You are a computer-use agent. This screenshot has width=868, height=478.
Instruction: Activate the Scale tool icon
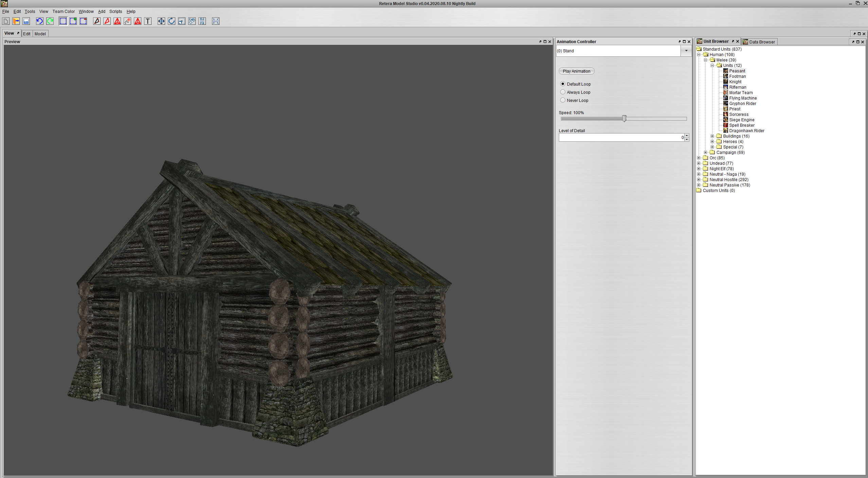182,21
